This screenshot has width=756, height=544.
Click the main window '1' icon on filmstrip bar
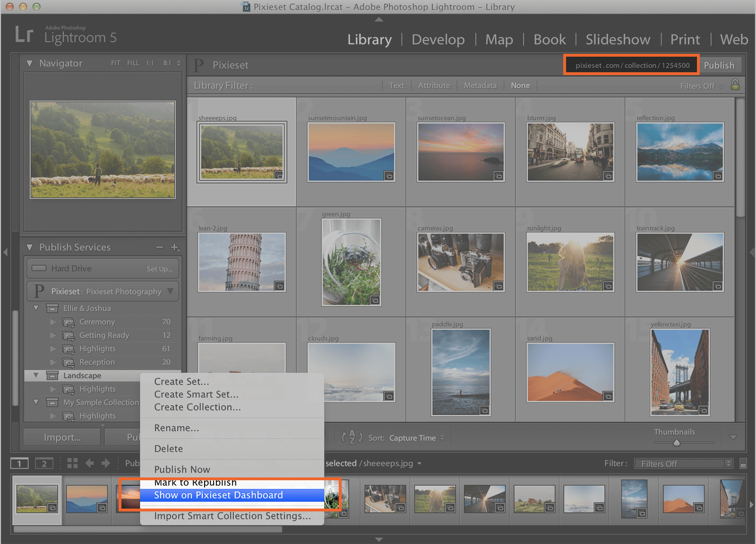pyautogui.click(x=19, y=463)
